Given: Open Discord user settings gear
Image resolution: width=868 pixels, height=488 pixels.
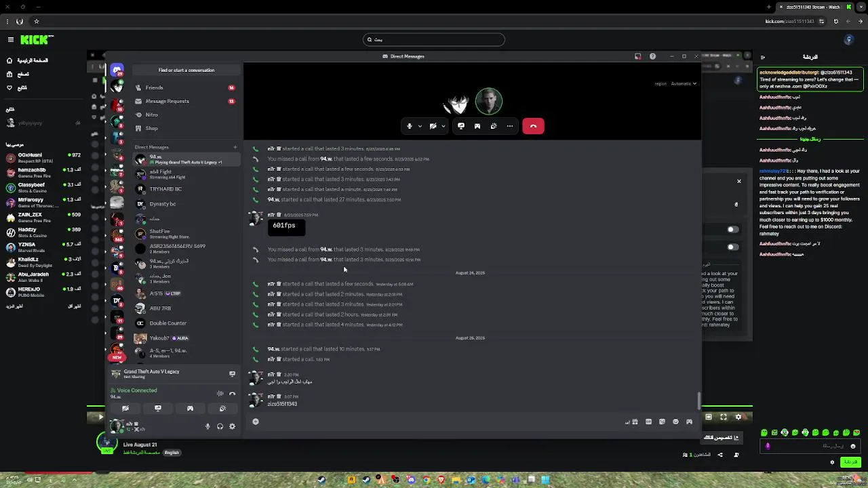Looking at the screenshot, I should 232,426.
